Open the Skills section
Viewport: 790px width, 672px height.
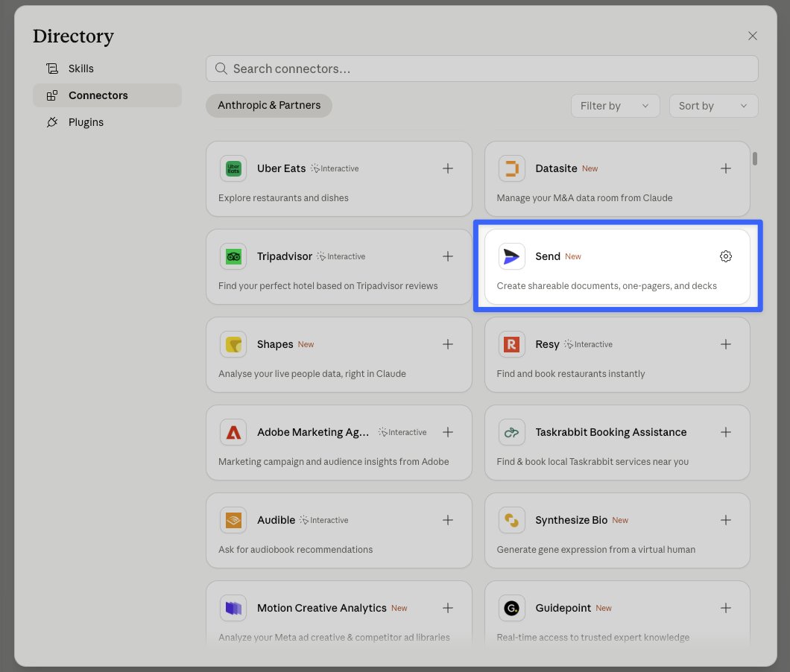(x=107, y=69)
